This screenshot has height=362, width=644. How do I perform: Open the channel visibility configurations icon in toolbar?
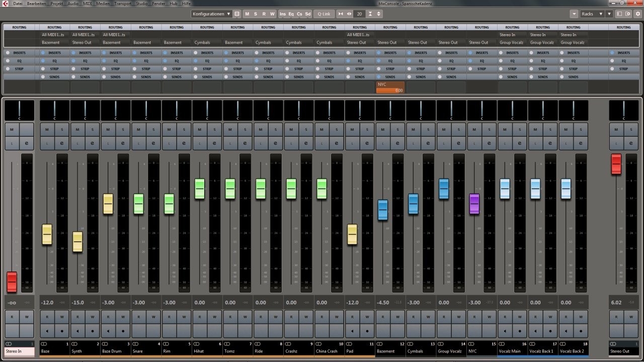pyautogui.click(x=237, y=14)
